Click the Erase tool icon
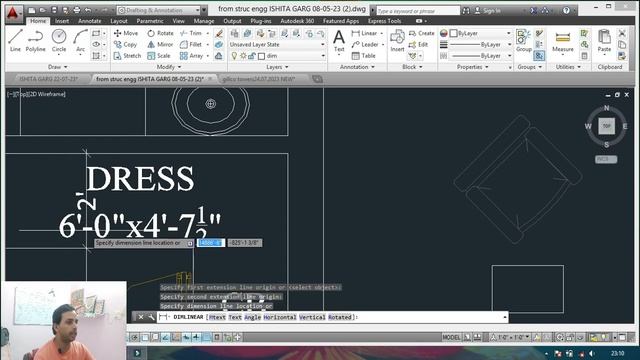This screenshot has height=360, width=640. coord(219,33)
